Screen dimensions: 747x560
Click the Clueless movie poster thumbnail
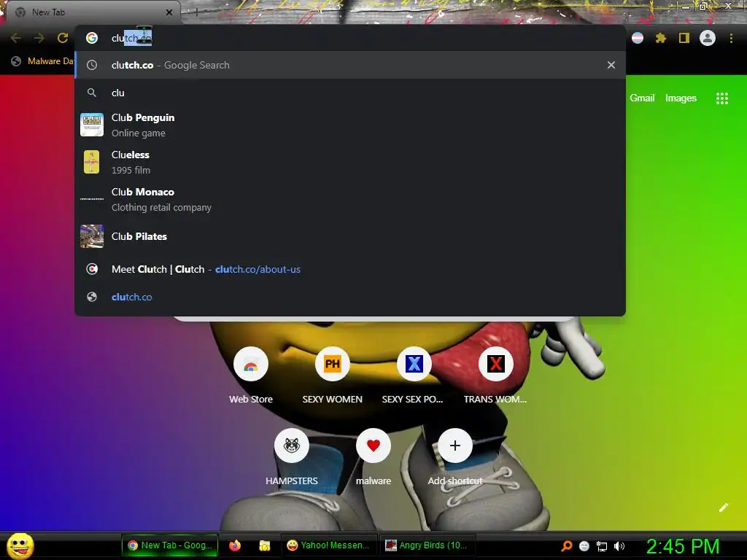tap(91, 162)
